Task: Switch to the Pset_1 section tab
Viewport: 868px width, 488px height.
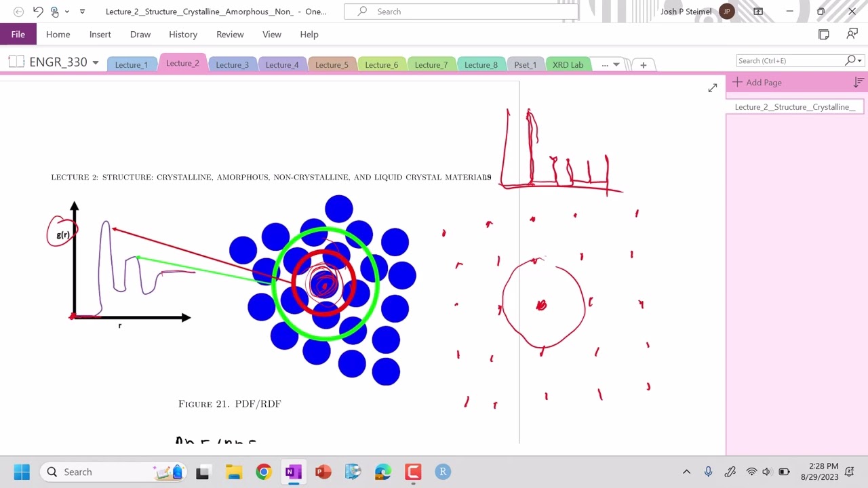Action: tap(526, 65)
